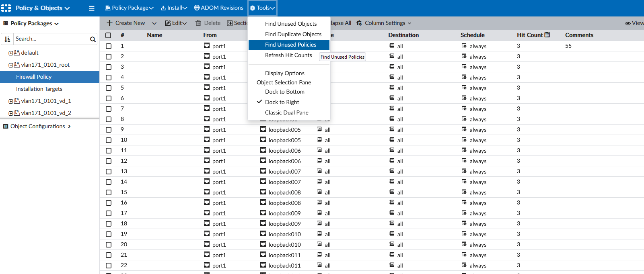Viewport: 644px width, 274px height.
Task: Choose Find Unused Policies menu entry
Action: click(289, 45)
